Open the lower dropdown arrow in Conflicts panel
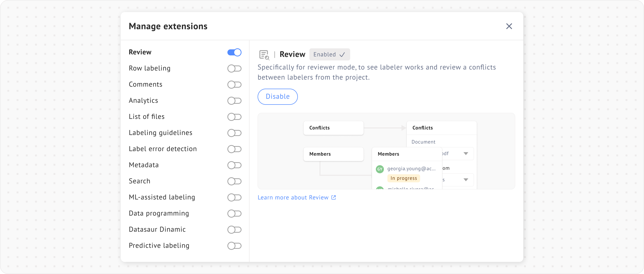 (x=466, y=180)
